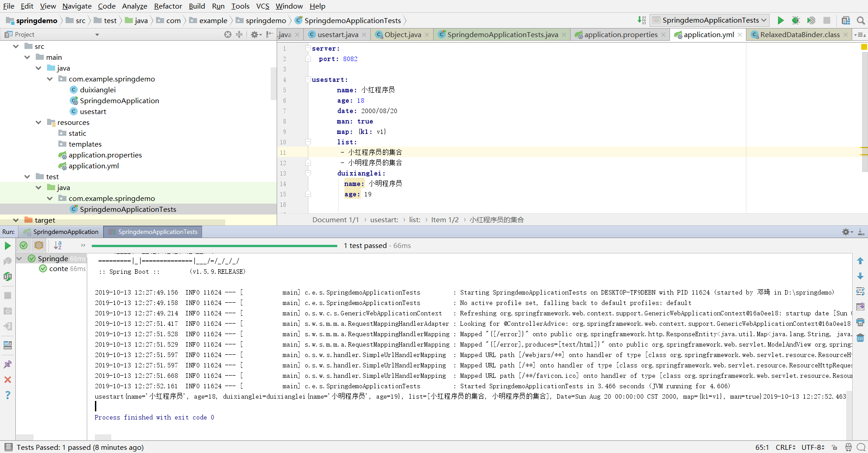This screenshot has height=453, width=868.
Task: Click the yellow inspection status indicator
Action: 864,47
